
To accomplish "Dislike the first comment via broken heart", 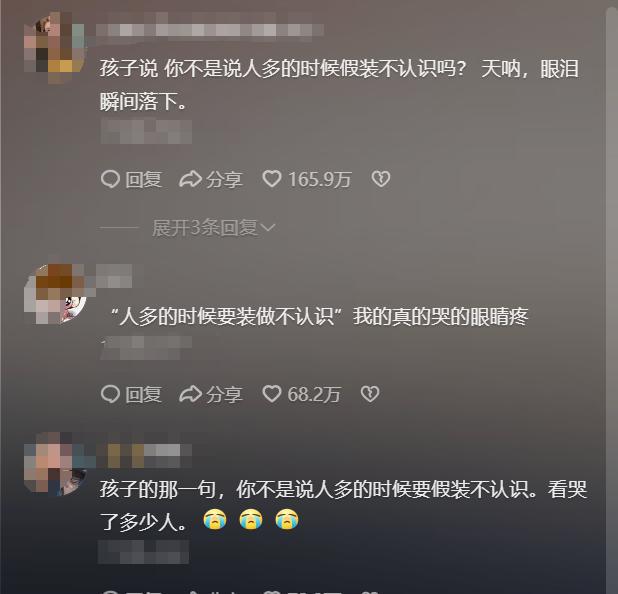I will pos(381,179).
